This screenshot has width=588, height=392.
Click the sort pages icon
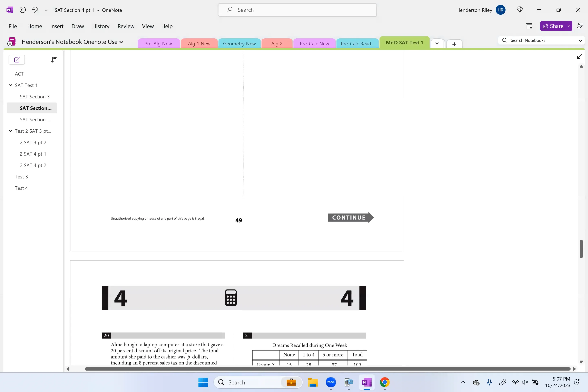click(x=53, y=60)
